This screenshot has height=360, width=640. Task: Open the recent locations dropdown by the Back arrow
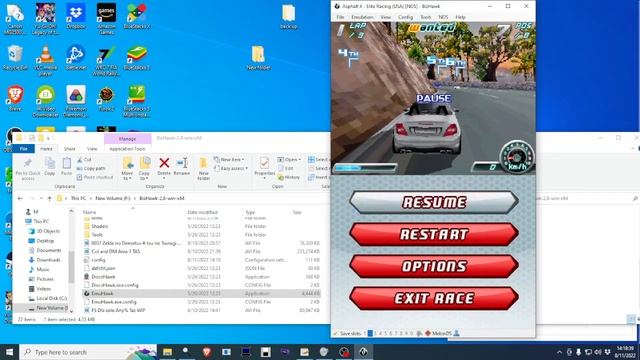(41, 198)
